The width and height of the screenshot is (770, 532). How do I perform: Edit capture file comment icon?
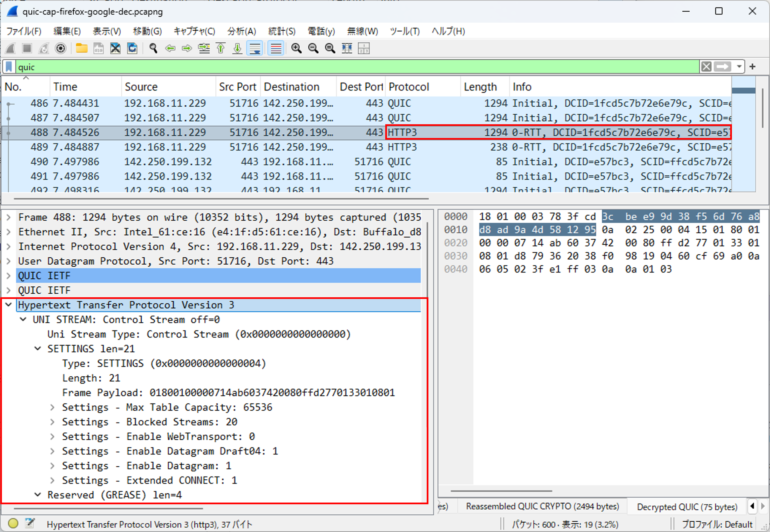30,524
